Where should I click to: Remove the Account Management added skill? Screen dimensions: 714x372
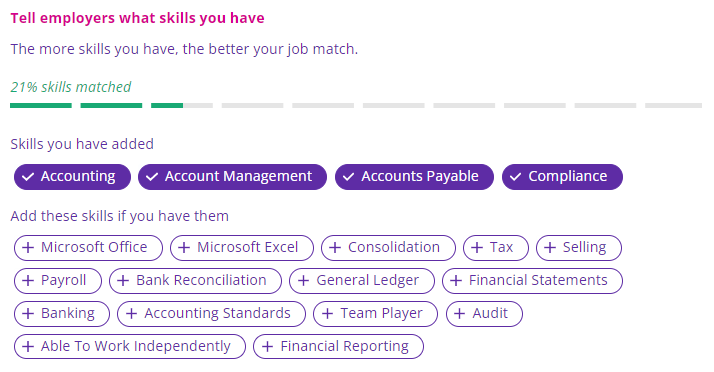pos(232,177)
